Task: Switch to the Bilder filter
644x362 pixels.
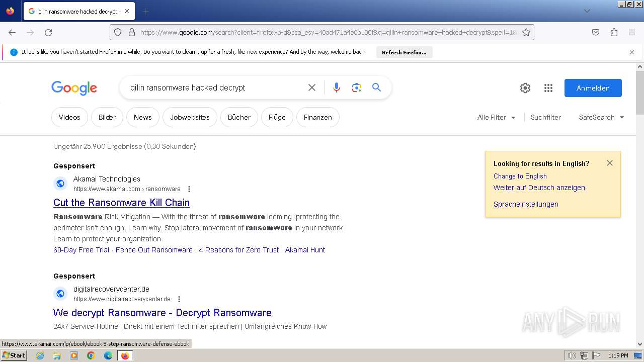Action: (107, 117)
